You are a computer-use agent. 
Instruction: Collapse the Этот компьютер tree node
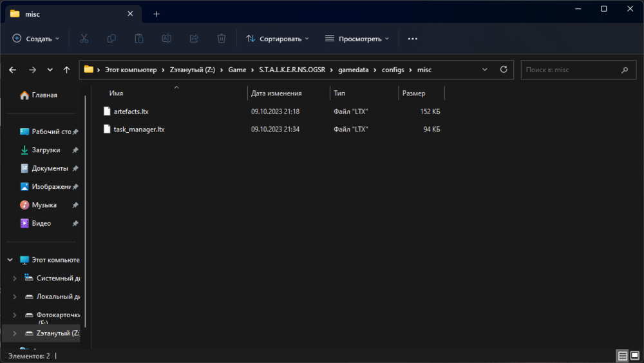[10, 260]
